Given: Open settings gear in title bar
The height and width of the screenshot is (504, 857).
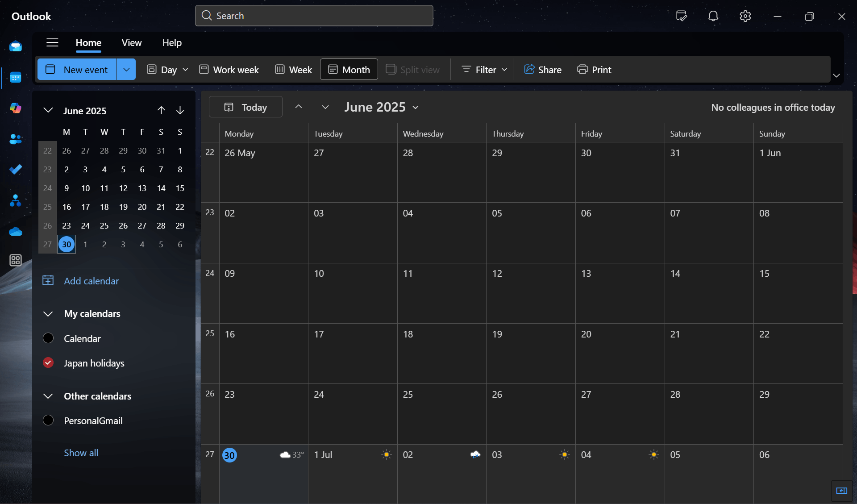Looking at the screenshot, I should (x=745, y=16).
